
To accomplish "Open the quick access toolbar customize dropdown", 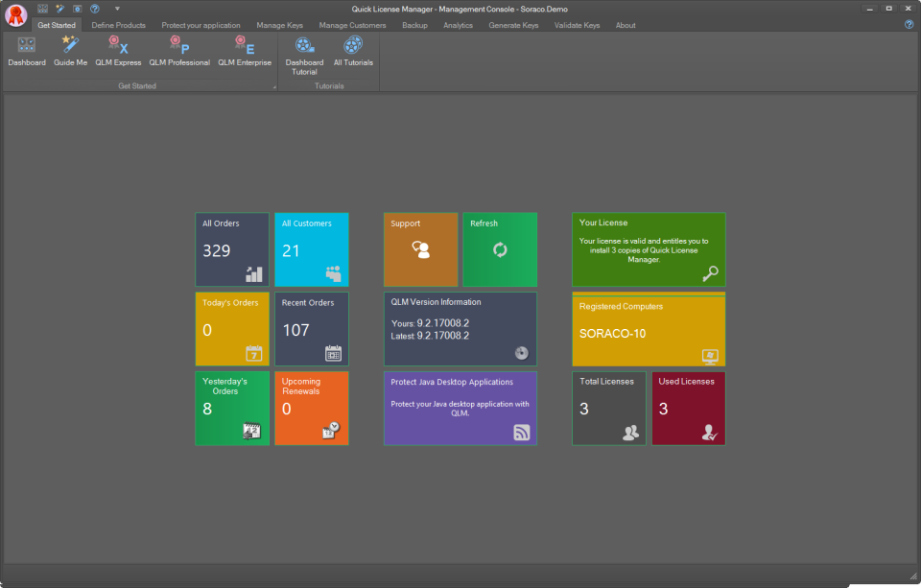I will [117, 9].
